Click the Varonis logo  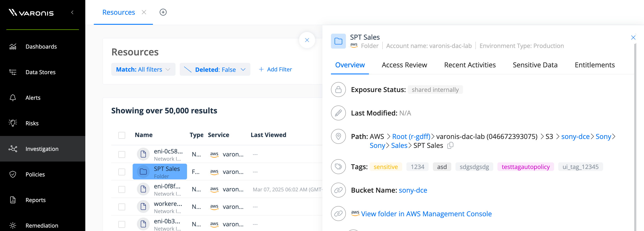[31, 12]
